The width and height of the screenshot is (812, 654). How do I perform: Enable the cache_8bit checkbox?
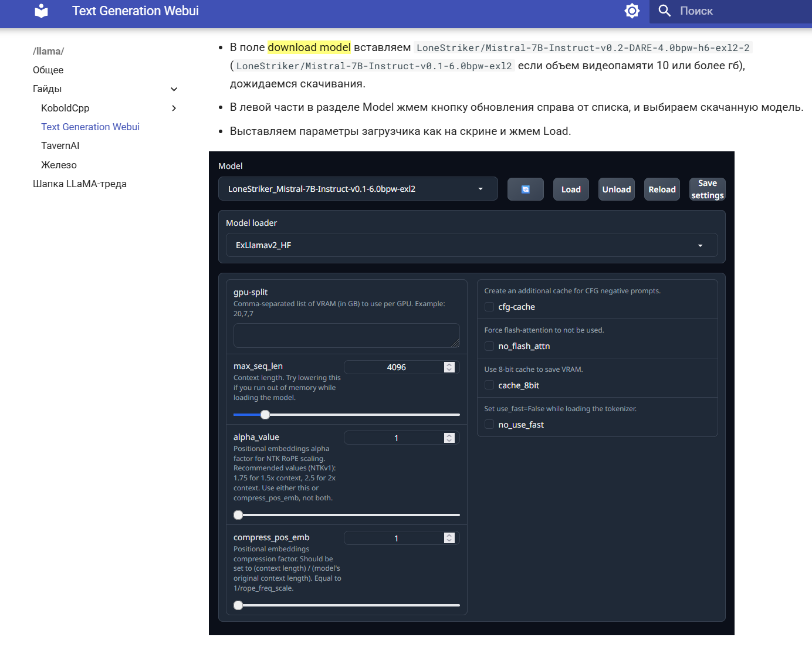(489, 385)
